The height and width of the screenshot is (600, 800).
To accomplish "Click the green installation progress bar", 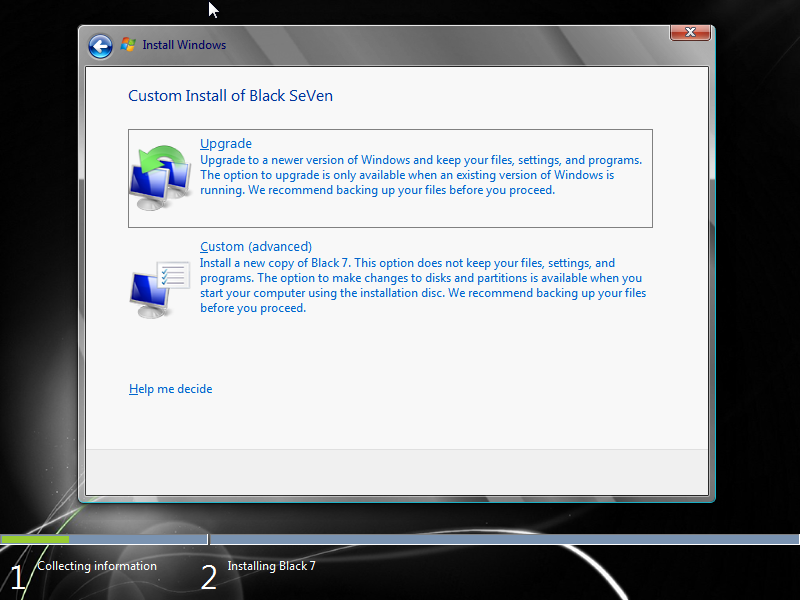I will click(36, 539).
